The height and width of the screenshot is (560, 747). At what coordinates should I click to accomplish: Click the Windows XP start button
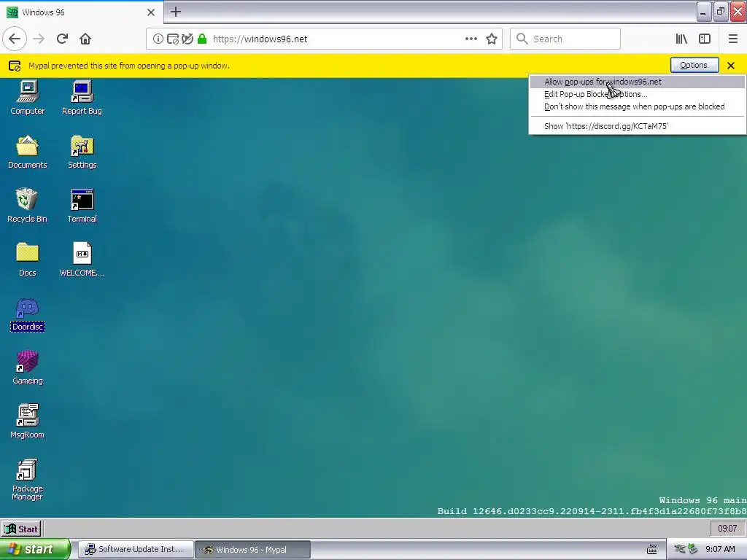point(35,549)
